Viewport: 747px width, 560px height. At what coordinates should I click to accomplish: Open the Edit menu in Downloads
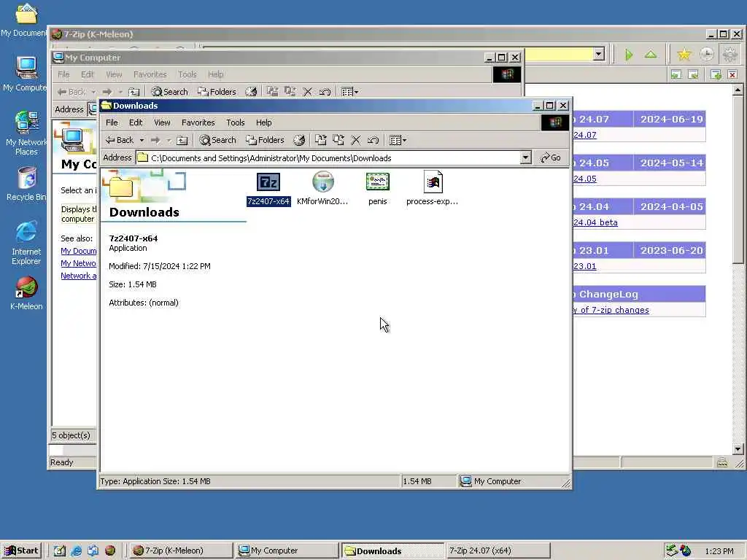pyautogui.click(x=136, y=122)
